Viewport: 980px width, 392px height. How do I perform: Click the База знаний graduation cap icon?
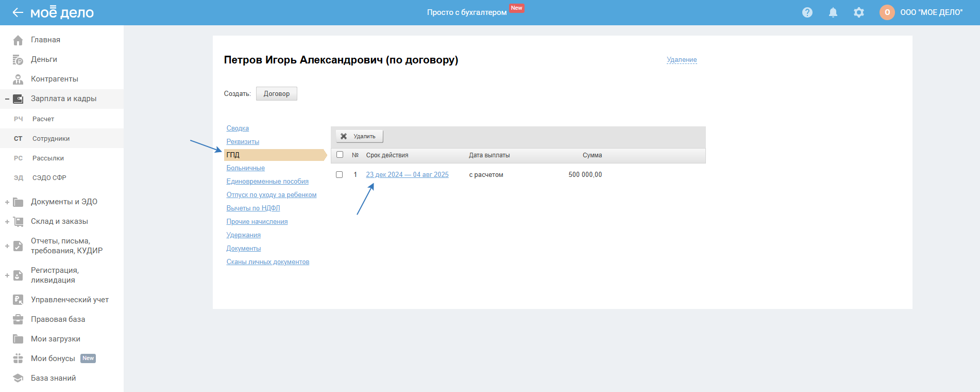(18, 378)
